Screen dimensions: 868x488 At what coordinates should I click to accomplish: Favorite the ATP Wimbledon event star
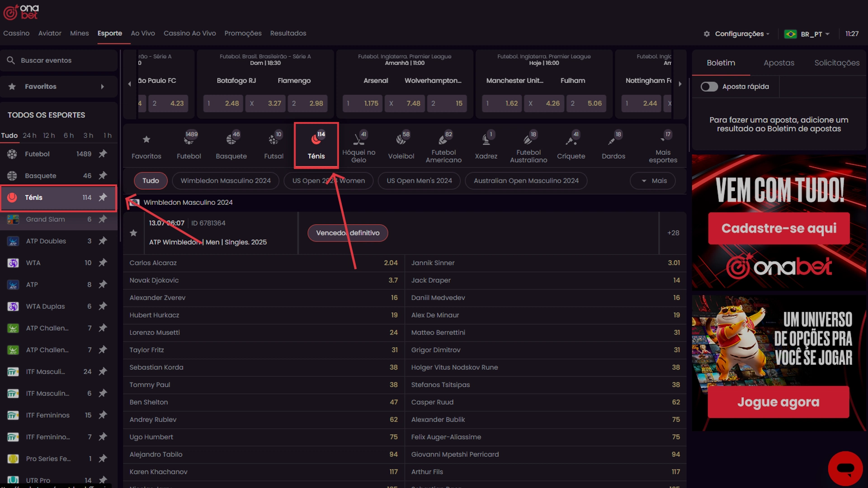(133, 233)
